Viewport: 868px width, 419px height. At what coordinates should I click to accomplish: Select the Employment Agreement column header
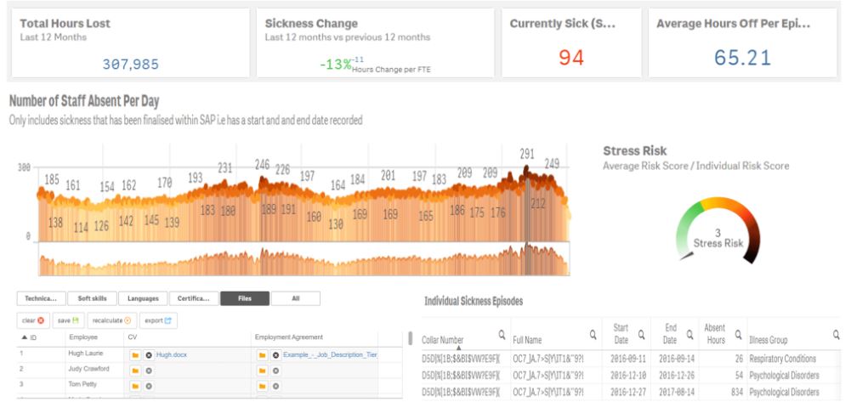(288, 337)
